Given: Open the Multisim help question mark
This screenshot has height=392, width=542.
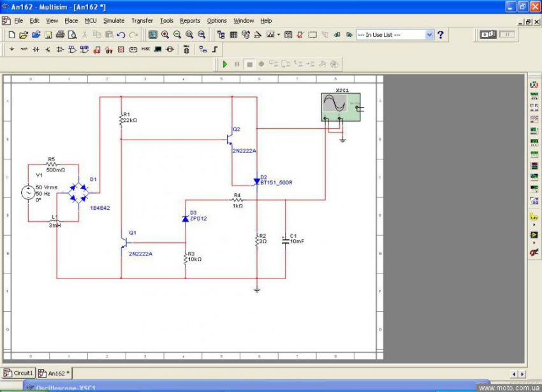Looking at the screenshot, I should coord(441,34).
